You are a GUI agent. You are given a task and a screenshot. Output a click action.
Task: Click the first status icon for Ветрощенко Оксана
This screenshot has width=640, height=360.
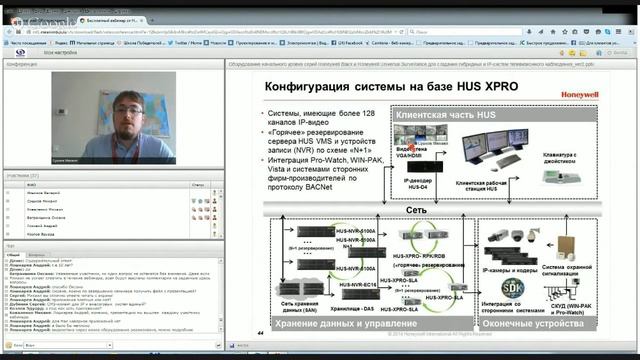click(x=194, y=218)
